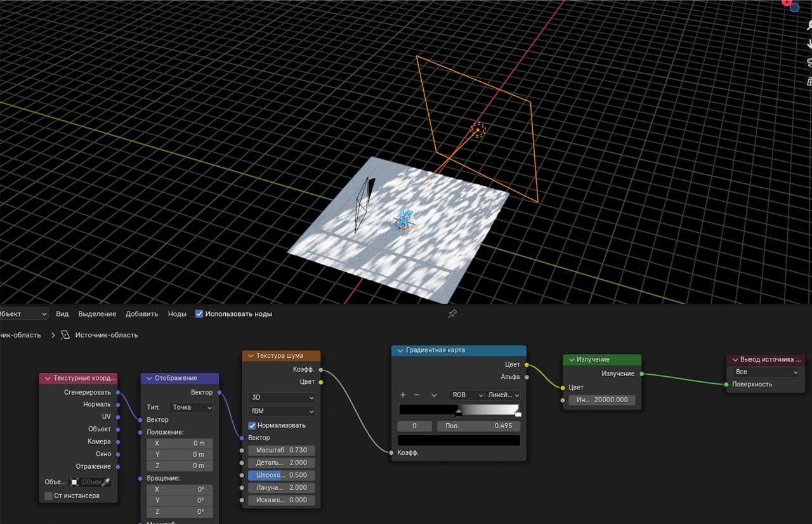Pin the node tree with the pin icon
The width and height of the screenshot is (812, 524).
452,314
